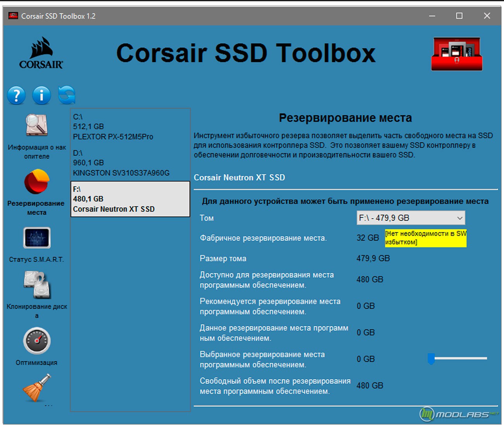The image size is (504, 427).
Task: Click the yellow SW overprovisioning notice
Action: (425, 238)
